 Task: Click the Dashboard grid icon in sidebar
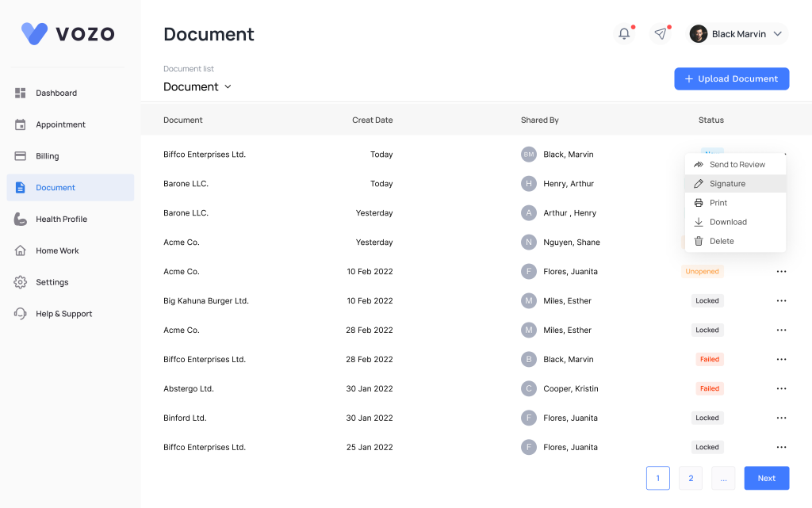21,93
